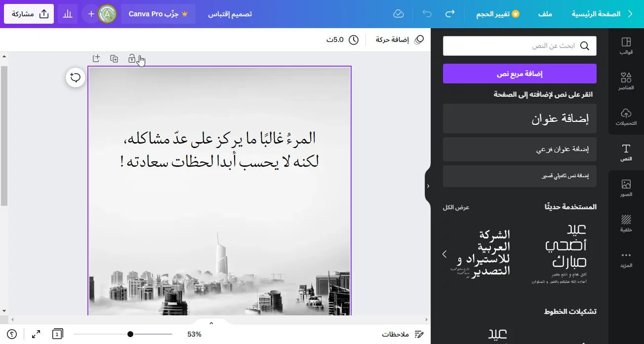Enter fullscreen presentation mode
This screenshot has width=644, height=344.
pyautogui.click(x=36, y=334)
